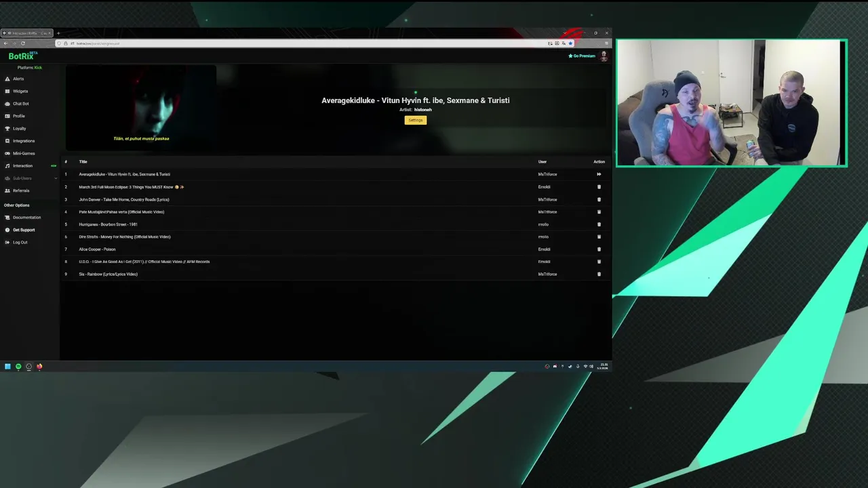
Task: Open the Mini-Games gamepad icon
Action: (7, 153)
